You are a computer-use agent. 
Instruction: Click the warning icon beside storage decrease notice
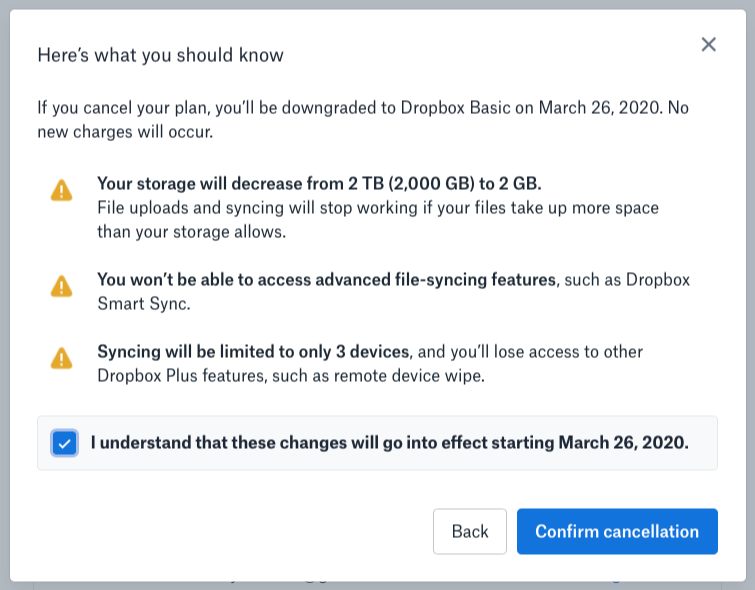pos(62,190)
